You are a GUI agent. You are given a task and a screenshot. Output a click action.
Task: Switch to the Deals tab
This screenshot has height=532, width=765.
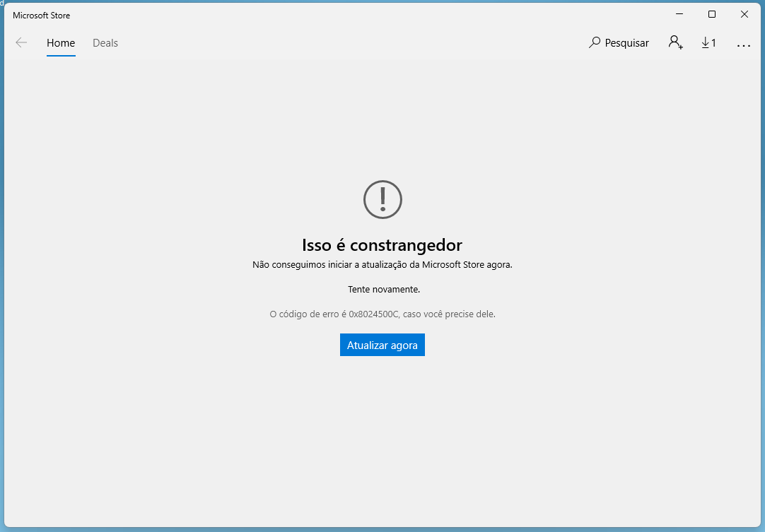pyautogui.click(x=105, y=43)
